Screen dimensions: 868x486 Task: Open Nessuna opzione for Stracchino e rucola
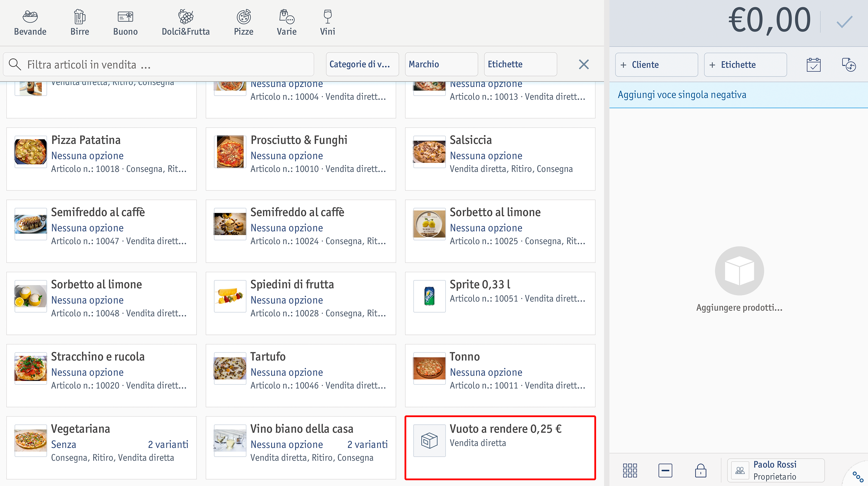click(87, 372)
